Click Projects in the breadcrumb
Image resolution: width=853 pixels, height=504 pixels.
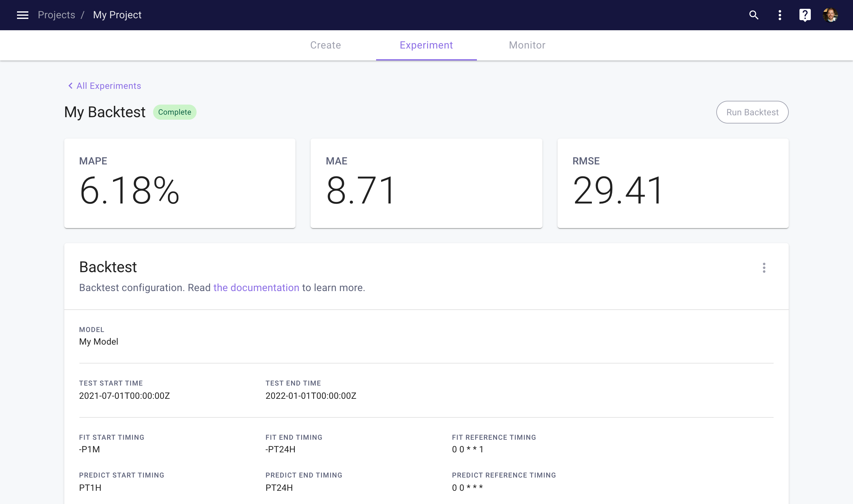coord(56,15)
